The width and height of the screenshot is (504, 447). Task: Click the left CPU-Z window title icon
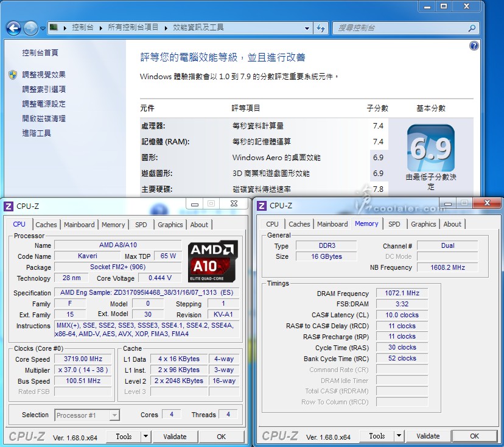point(9,206)
